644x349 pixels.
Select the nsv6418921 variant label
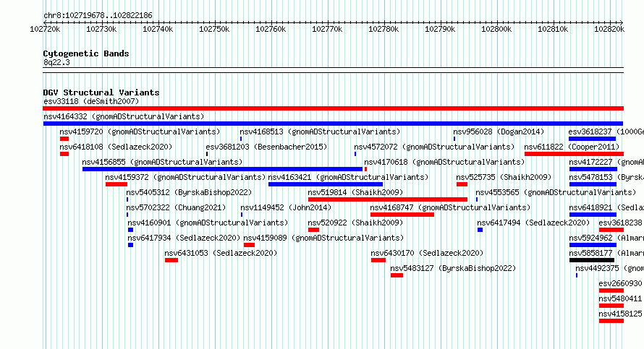coord(606,207)
